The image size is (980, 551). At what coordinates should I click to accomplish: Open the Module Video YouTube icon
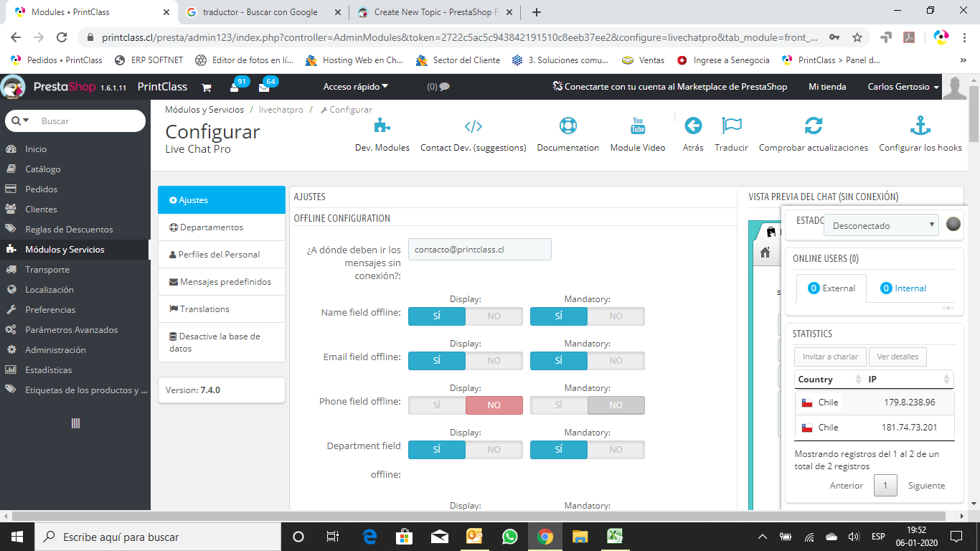pyautogui.click(x=638, y=126)
